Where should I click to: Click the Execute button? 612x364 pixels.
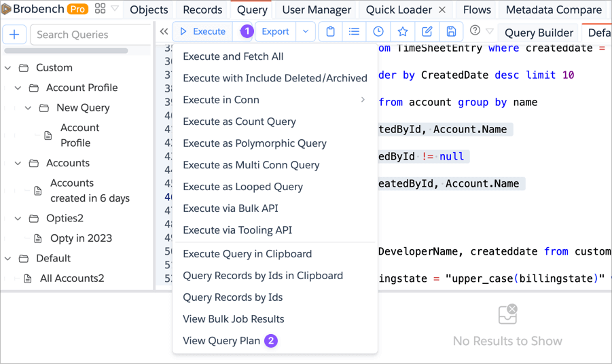click(x=202, y=32)
